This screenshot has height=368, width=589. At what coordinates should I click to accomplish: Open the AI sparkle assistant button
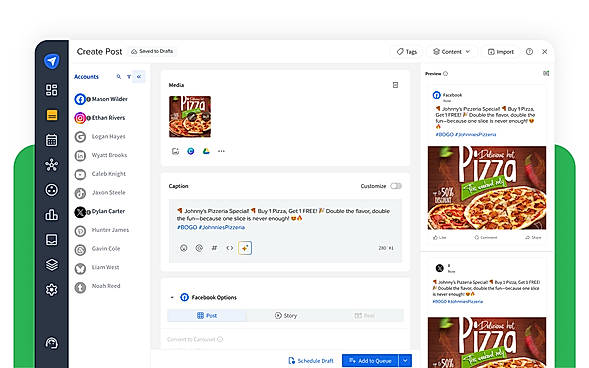(245, 248)
